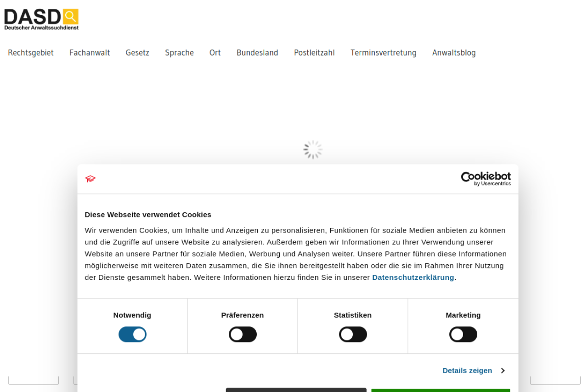Toggle the Notwendig cookie switch
Viewport: 588px width, 392px height.
[132, 335]
